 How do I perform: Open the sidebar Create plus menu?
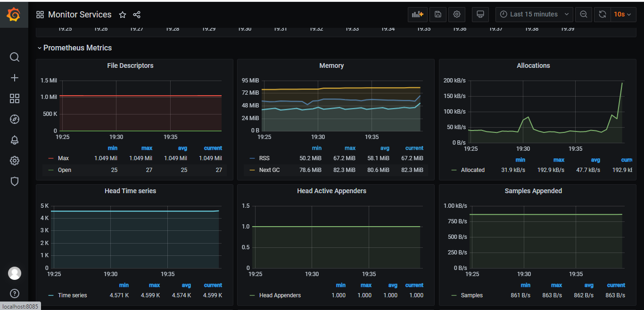click(15, 78)
